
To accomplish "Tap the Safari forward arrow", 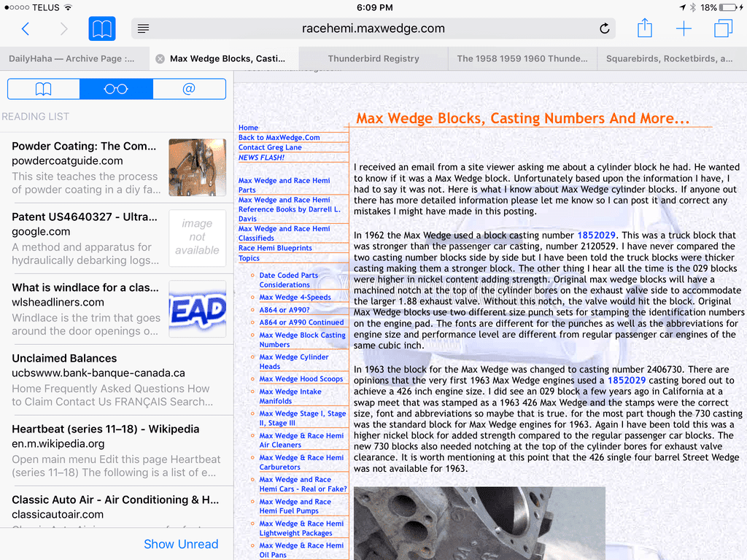I will (63, 28).
